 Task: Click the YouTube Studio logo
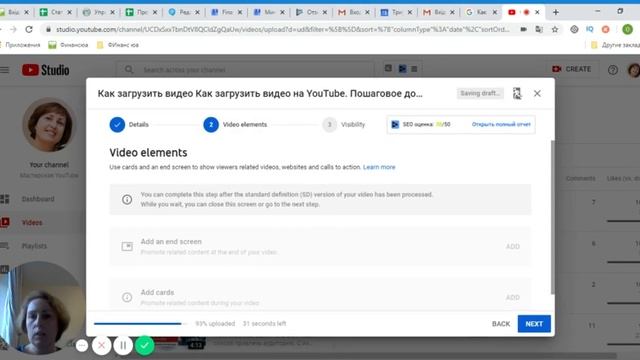point(45,70)
